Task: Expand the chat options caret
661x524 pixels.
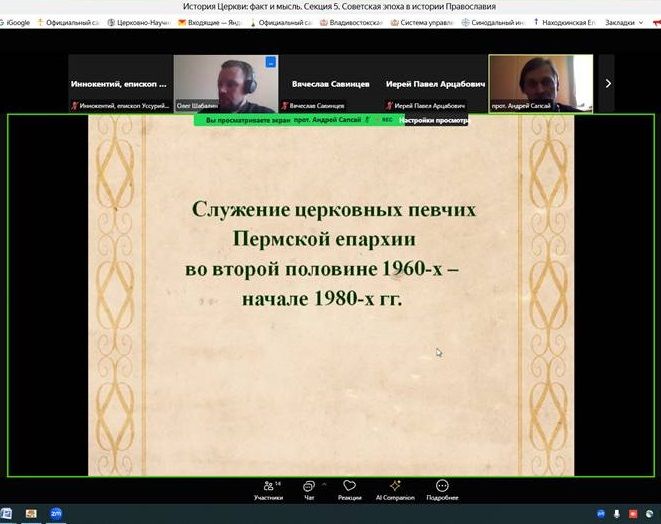Action: coord(324,483)
